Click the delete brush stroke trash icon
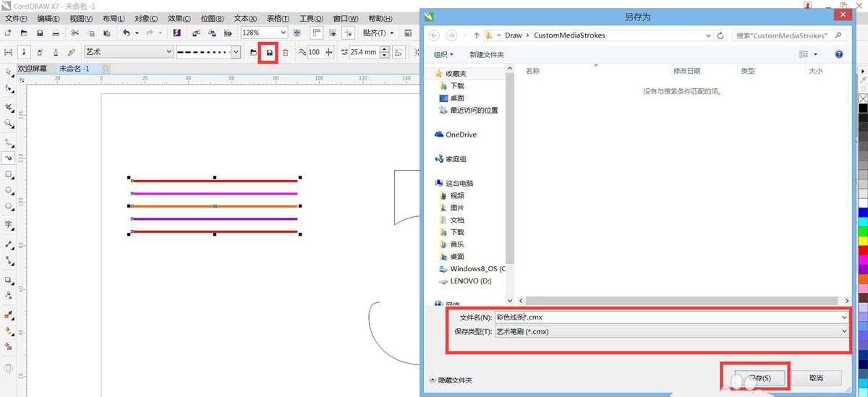868x397 pixels. (286, 52)
